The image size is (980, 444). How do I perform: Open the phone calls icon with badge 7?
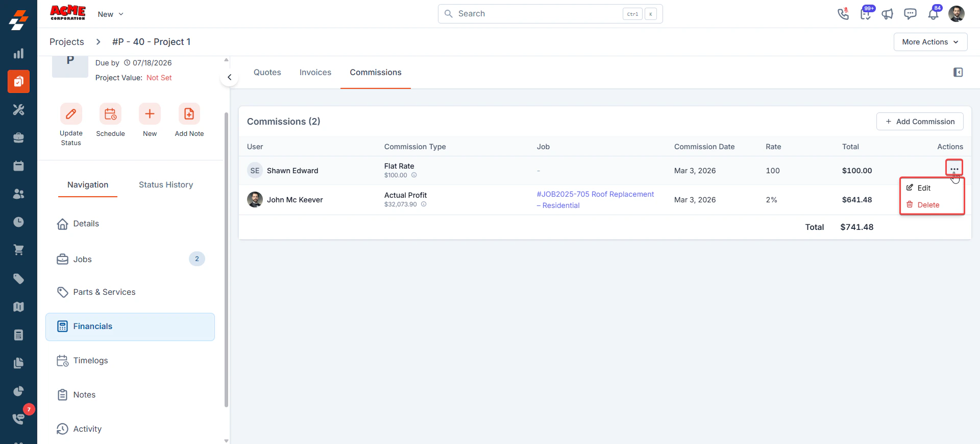[18, 418]
